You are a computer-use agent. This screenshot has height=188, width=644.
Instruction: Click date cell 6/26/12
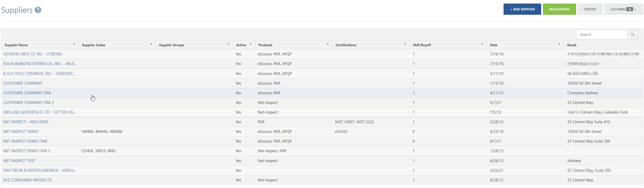click(496, 161)
